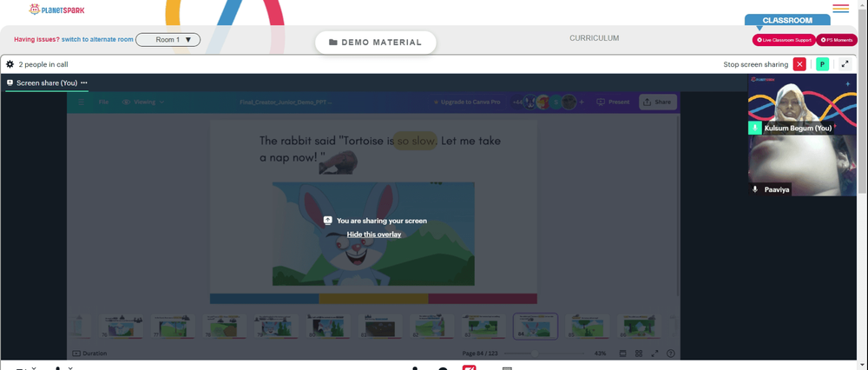868x370 pixels.
Task: Stop screen sharing with red X button
Action: point(799,64)
